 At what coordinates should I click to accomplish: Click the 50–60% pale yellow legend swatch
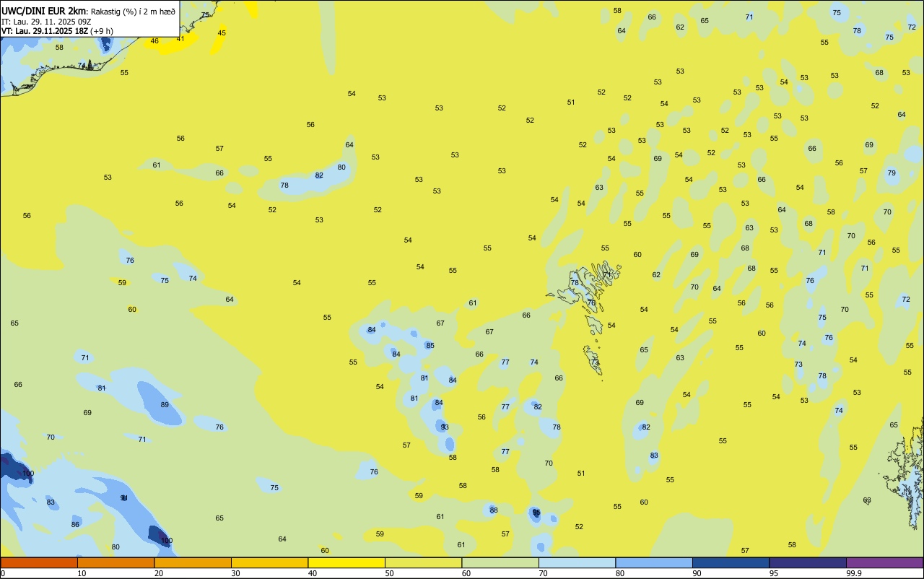coord(423,562)
